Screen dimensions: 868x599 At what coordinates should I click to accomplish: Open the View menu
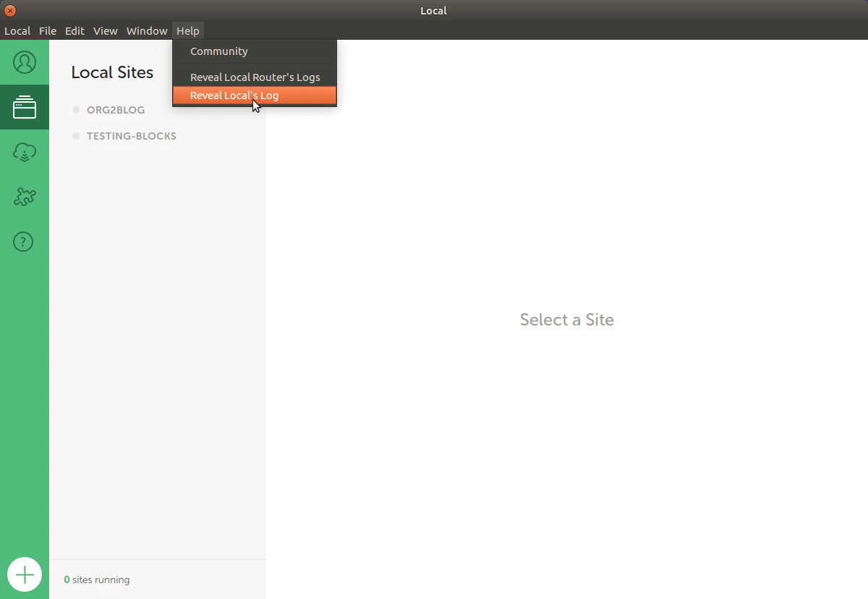click(106, 30)
